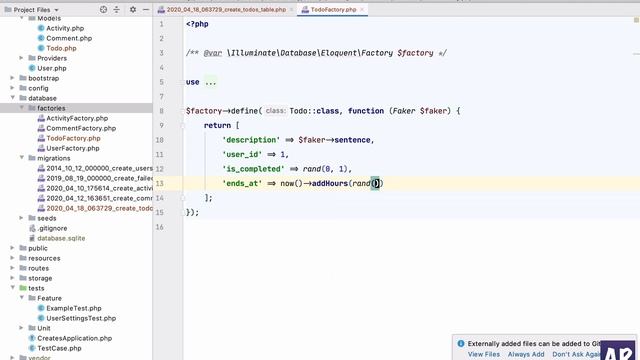This screenshot has height=360, width=640.
Task: Select database.sqlite file
Action: click(x=61, y=238)
